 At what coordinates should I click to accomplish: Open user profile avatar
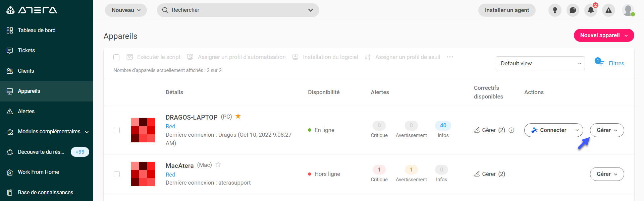click(x=628, y=10)
